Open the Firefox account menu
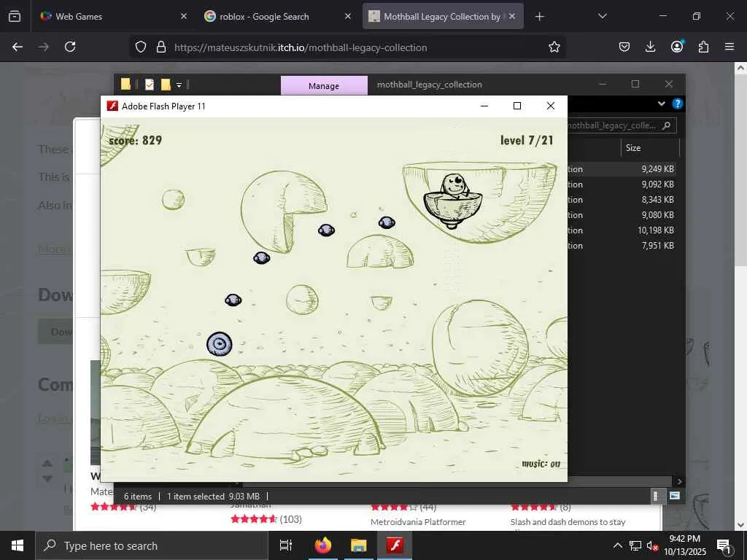This screenshot has height=560, width=747. tap(677, 47)
